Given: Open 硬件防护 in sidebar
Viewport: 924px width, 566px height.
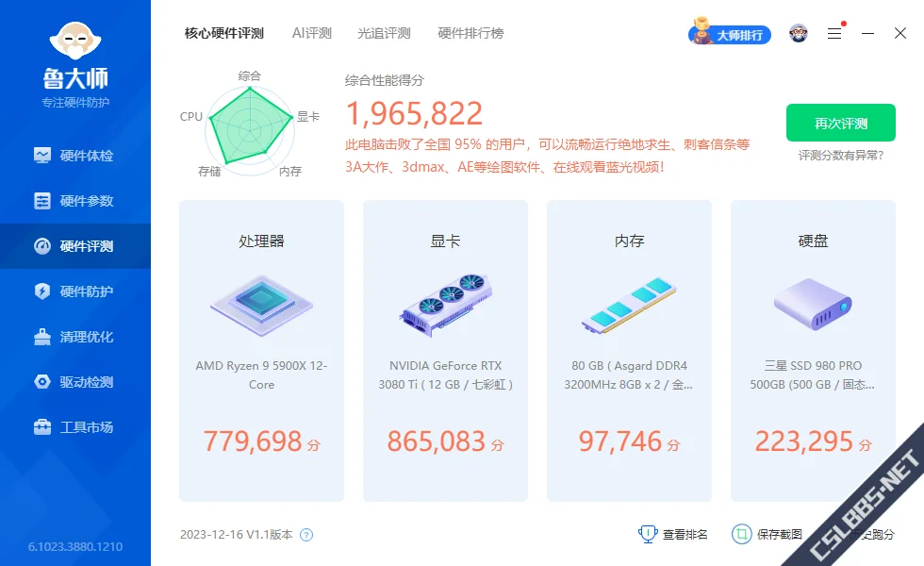Looking at the screenshot, I should [75, 291].
